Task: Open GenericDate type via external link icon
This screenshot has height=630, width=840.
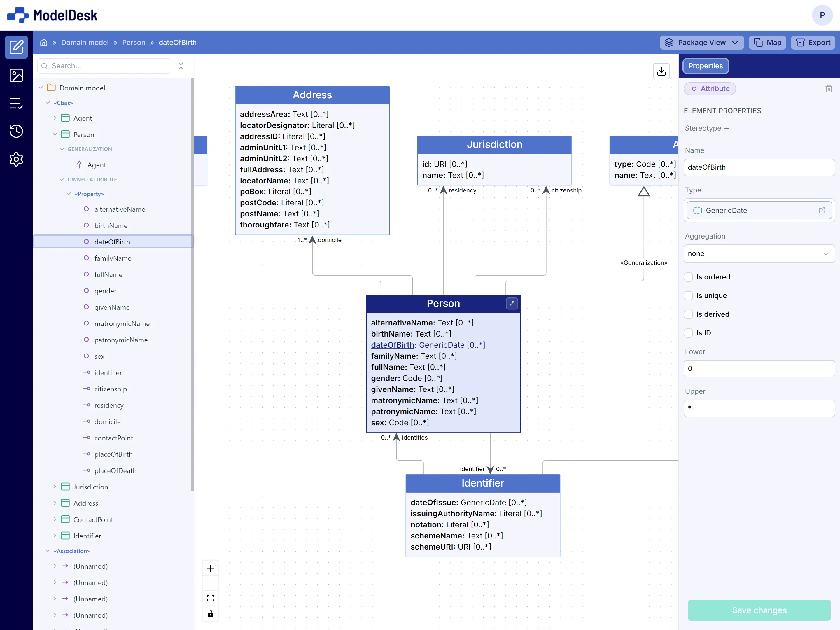Action: (x=822, y=210)
